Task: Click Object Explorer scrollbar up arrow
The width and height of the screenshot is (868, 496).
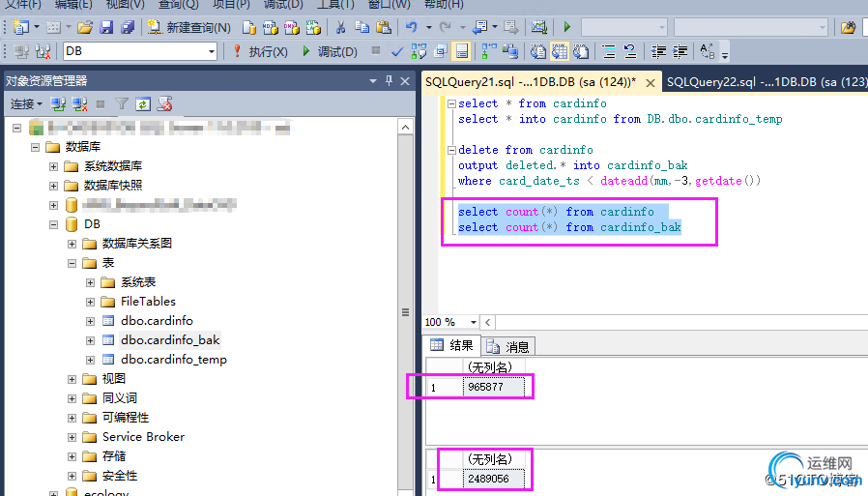Action: coord(405,128)
